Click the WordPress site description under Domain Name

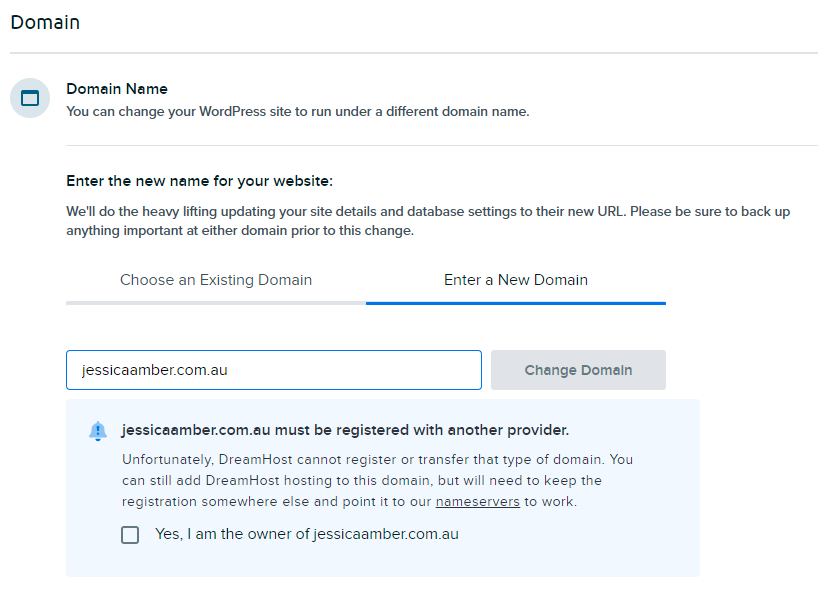(298, 112)
